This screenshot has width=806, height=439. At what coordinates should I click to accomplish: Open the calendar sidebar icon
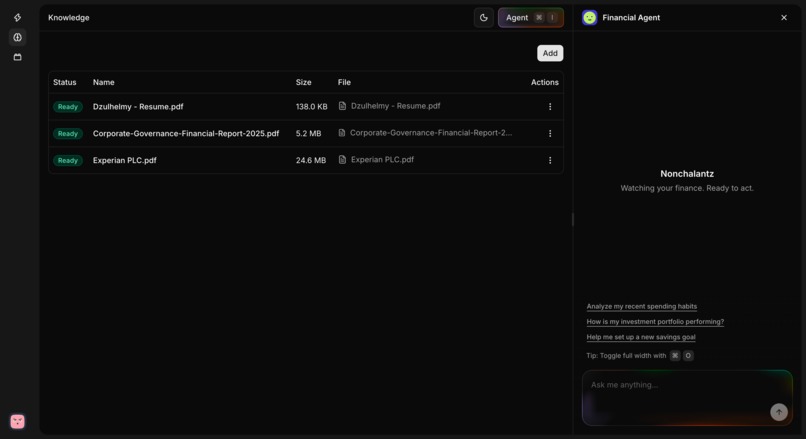pyautogui.click(x=17, y=57)
